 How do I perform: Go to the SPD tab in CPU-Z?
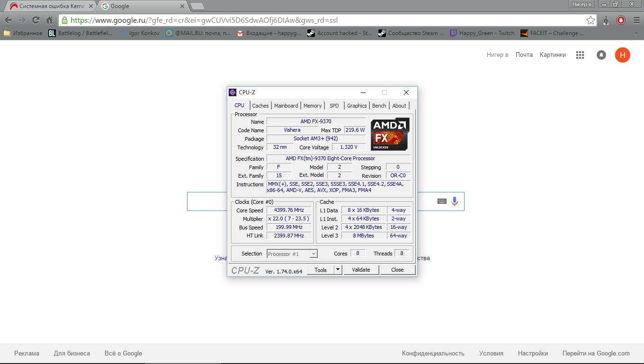pos(334,106)
